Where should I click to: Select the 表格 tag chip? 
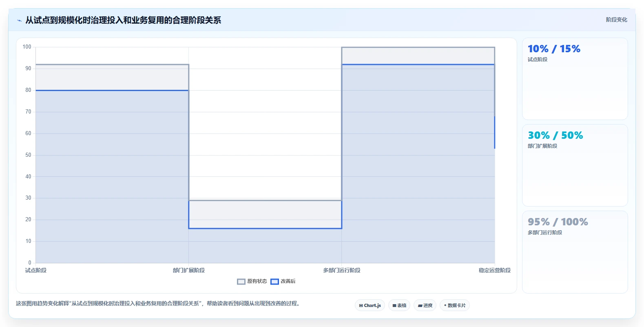click(x=399, y=305)
